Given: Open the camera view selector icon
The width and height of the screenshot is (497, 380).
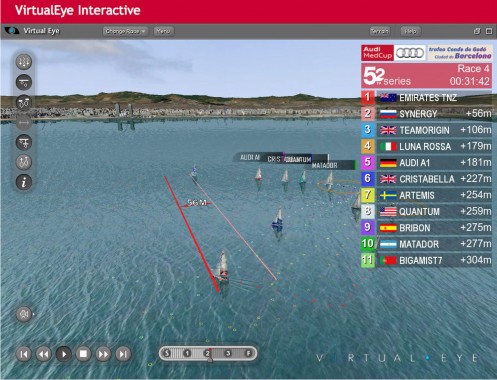Looking at the screenshot, I should click(24, 314).
